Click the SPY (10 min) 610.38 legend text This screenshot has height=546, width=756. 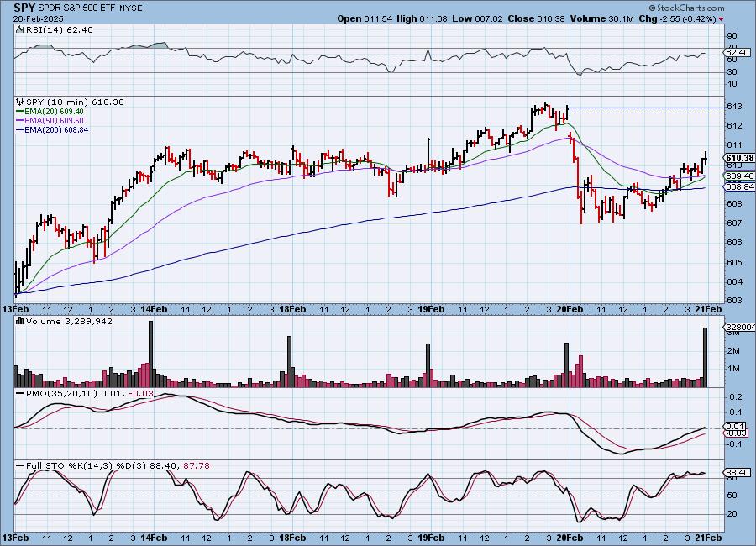[x=75, y=102]
